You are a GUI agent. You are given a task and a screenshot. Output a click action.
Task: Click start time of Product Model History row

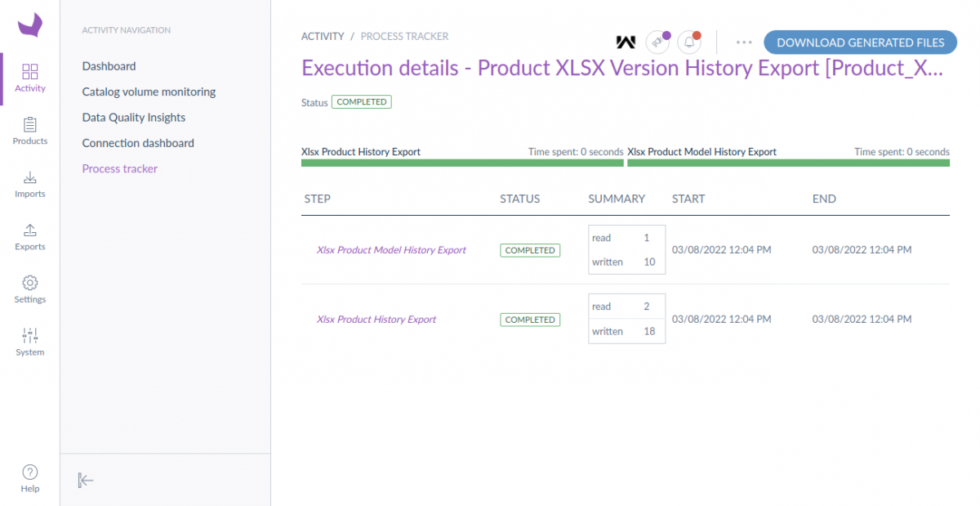(x=721, y=250)
